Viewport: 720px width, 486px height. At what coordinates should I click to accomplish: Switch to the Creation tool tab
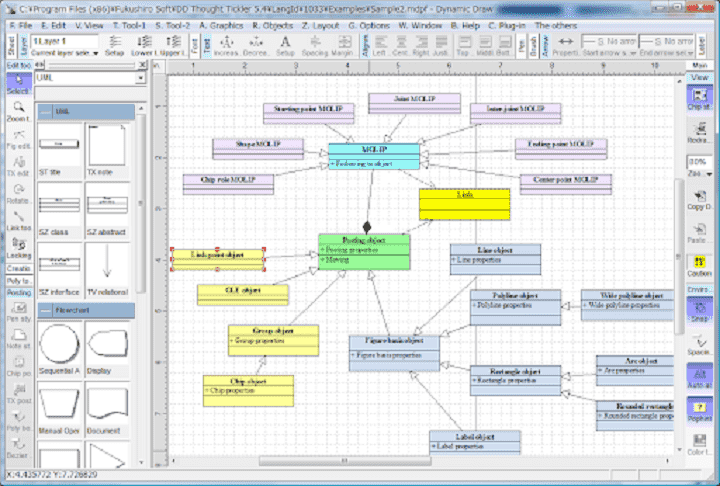pyautogui.click(x=19, y=268)
